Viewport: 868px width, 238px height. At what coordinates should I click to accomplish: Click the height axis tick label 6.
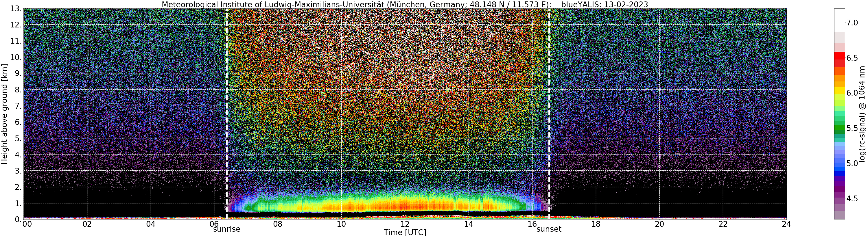(x=18, y=122)
